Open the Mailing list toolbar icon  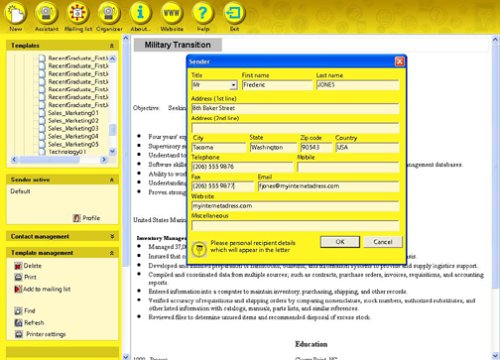coord(78,13)
